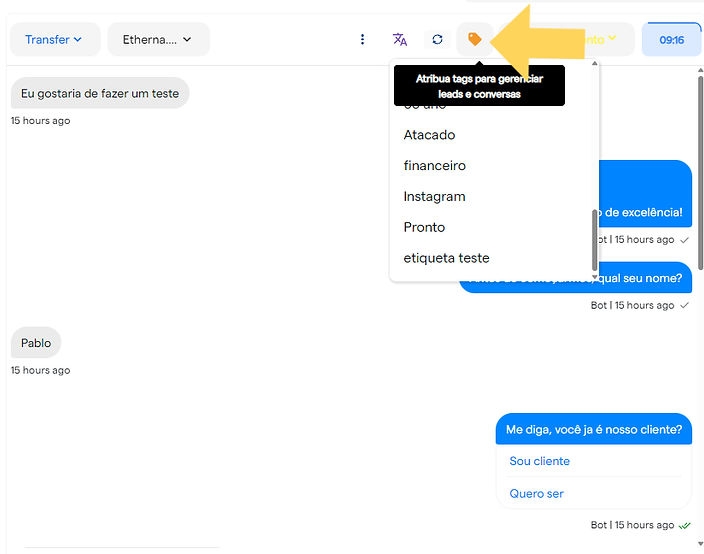Image resolution: width=704 pixels, height=554 pixels.
Task: Expand the Etherna dropdown
Action: (158, 39)
